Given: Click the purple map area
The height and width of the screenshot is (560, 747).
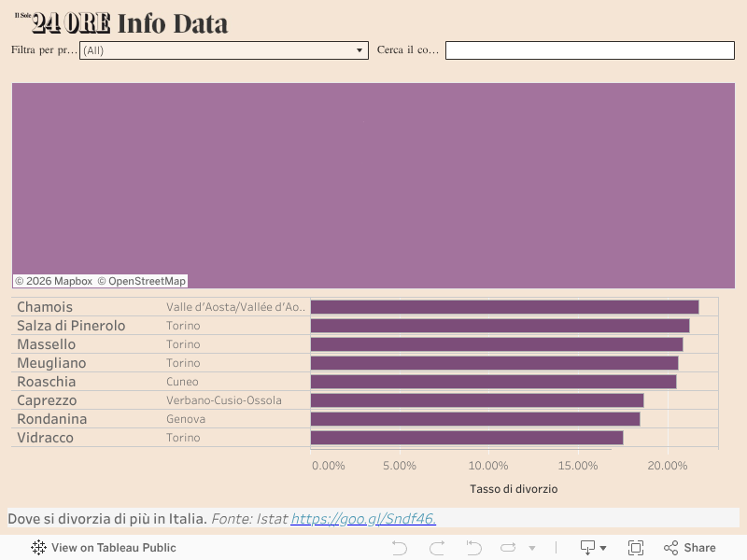Looking at the screenshot, I should point(373,177).
